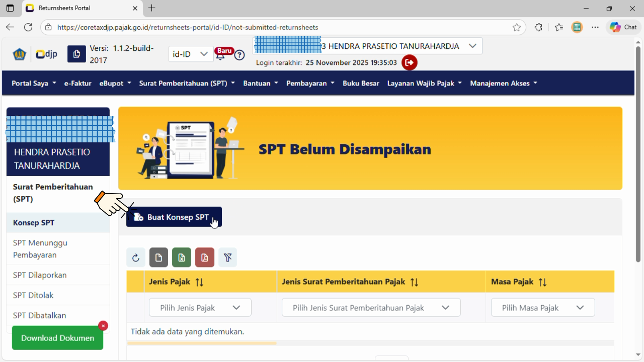Sort by Masa Pajak column
This screenshot has height=362, width=644.
pos(543,282)
